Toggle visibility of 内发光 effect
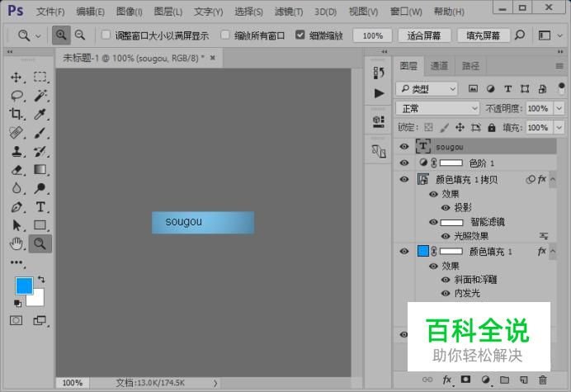 click(x=446, y=293)
